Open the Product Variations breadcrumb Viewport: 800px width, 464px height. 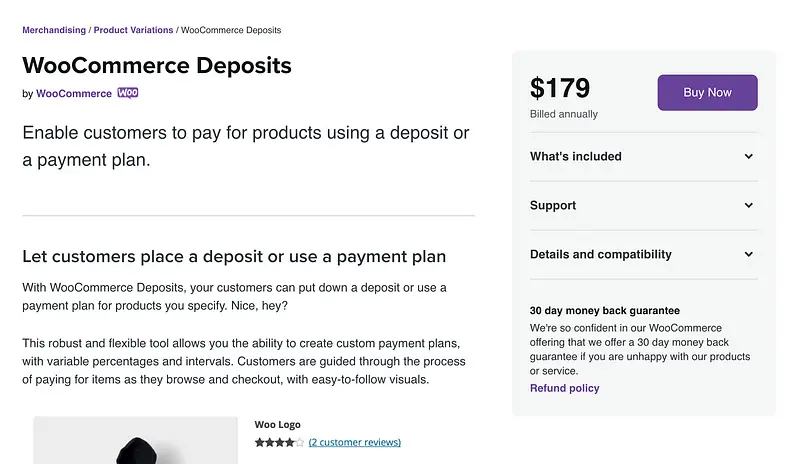(x=133, y=30)
